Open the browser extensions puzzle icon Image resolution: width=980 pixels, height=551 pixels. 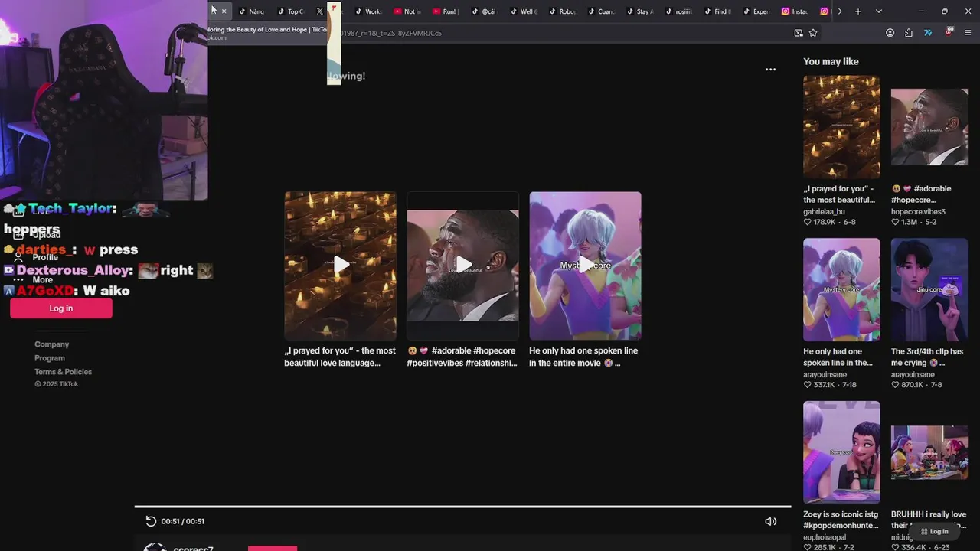909,33
